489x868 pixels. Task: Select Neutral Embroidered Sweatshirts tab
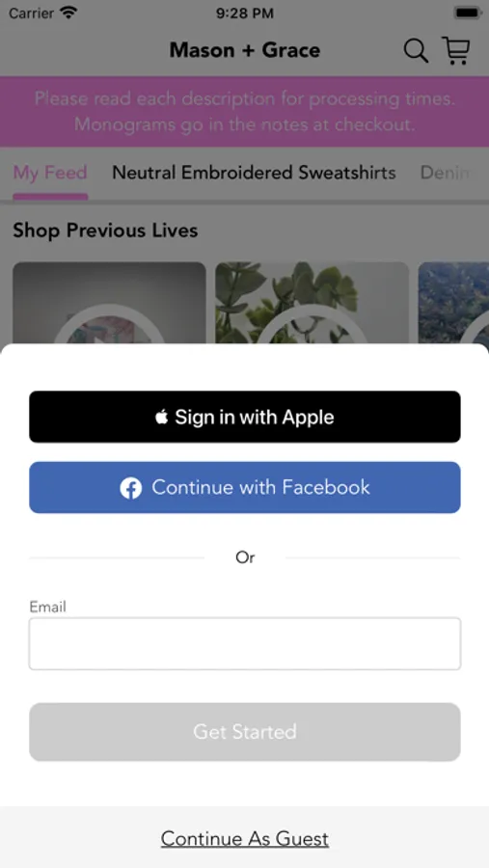click(255, 173)
